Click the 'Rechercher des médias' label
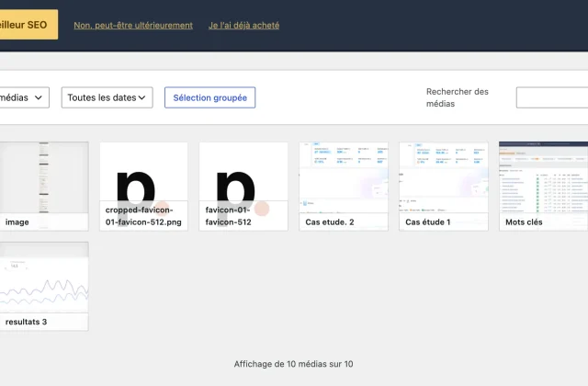This screenshot has height=386, width=588. [458, 97]
